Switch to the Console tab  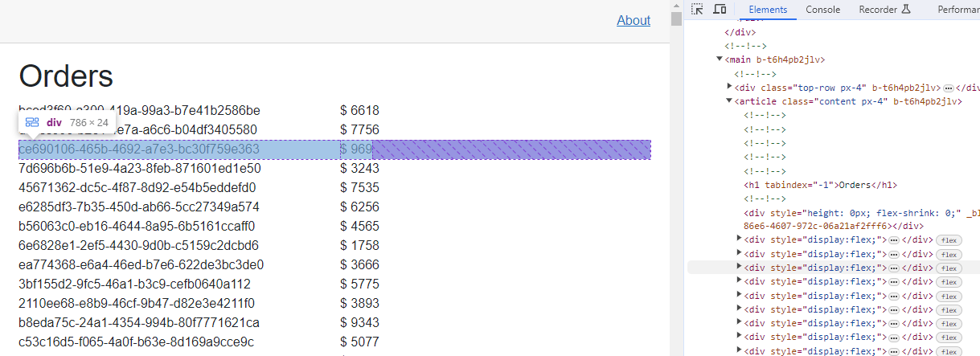[x=823, y=10]
